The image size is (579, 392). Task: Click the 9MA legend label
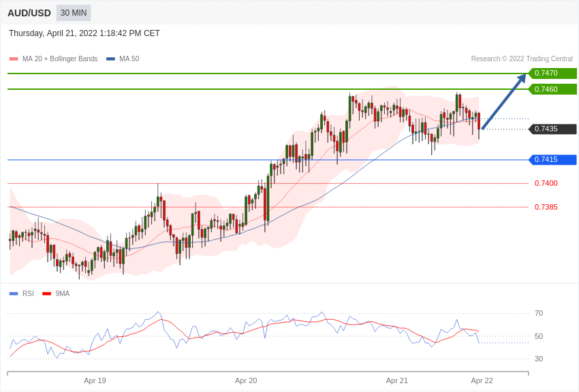pos(63,293)
